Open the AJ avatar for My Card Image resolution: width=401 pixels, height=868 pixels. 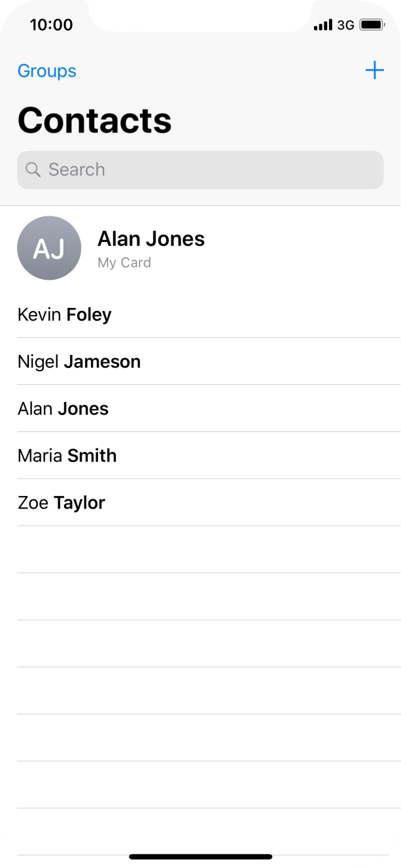(49, 248)
